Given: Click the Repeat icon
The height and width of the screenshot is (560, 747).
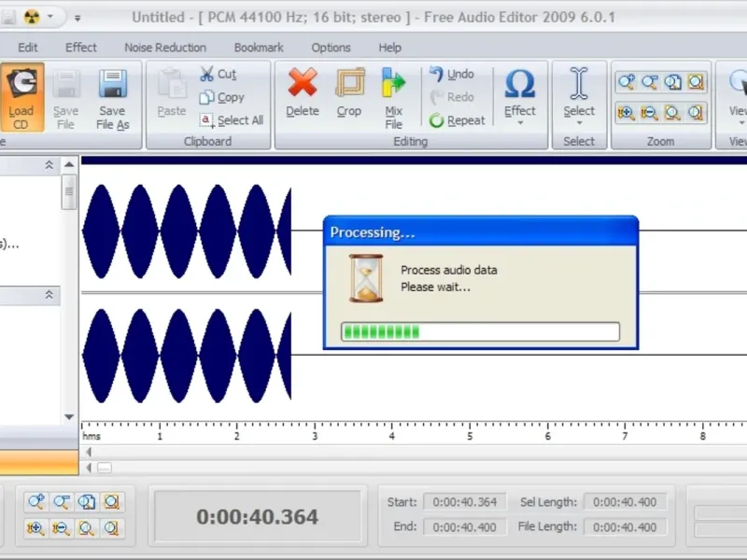Looking at the screenshot, I should 437,120.
